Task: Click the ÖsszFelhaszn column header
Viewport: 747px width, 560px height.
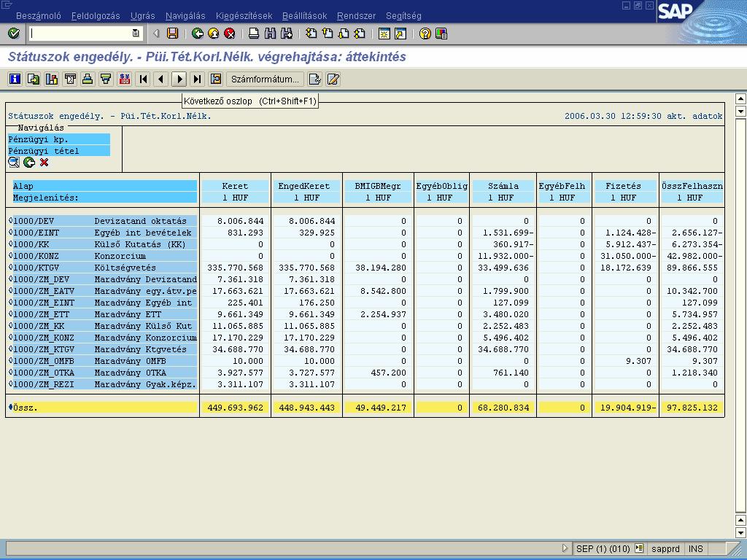Action: pyautogui.click(x=692, y=186)
